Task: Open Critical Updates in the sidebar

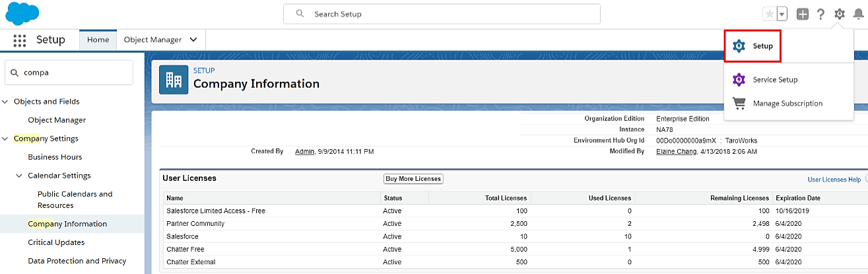Action: pos(56,242)
